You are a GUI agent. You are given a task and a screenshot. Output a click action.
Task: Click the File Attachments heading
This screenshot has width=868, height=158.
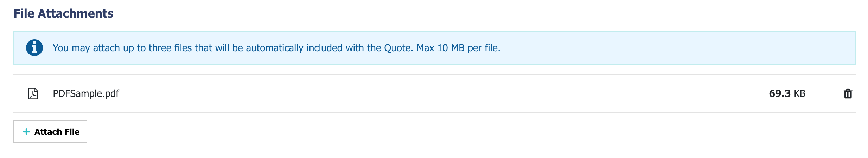point(63,13)
